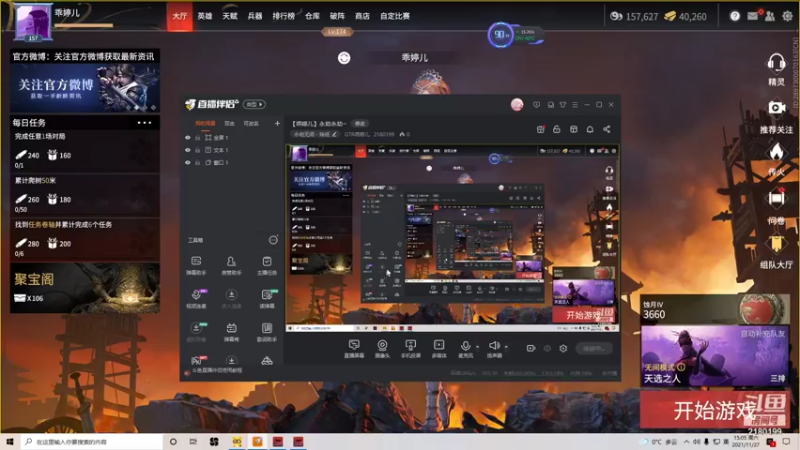Open the 关注官方微博 banner
This screenshot has width=800, height=450.
click(x=85, y=88)
